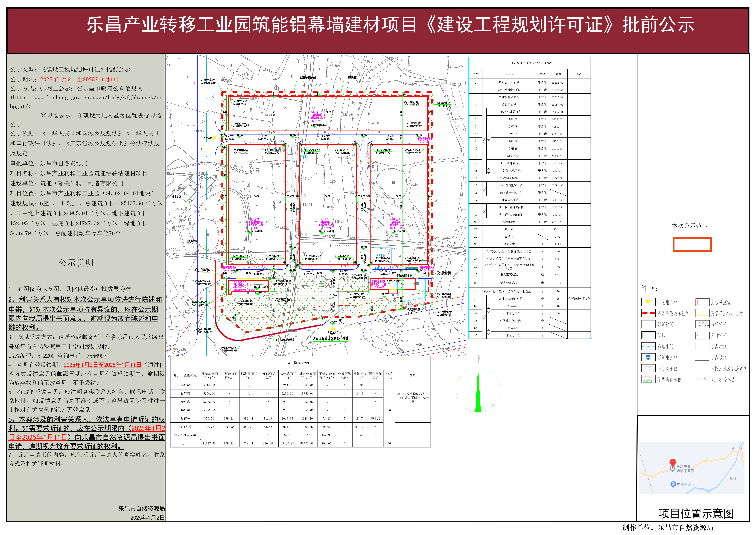Click the lechang.gov.cn URL in 公示方式

coord(86,102)
